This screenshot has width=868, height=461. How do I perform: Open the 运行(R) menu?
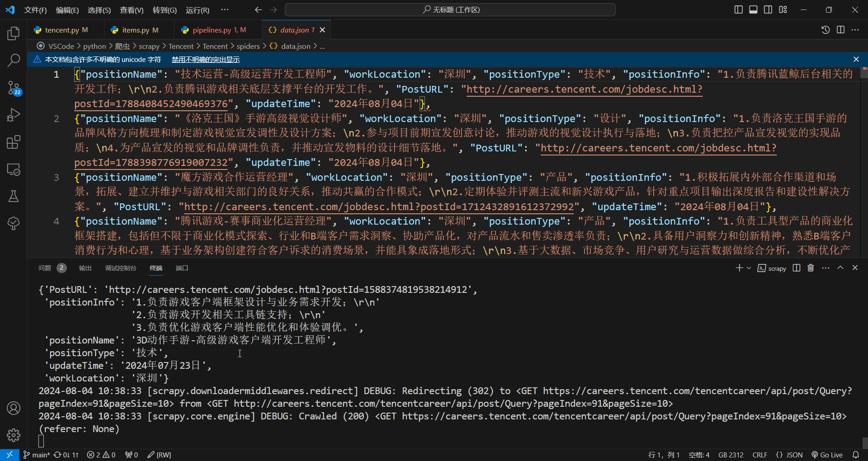tap(198, 10)
